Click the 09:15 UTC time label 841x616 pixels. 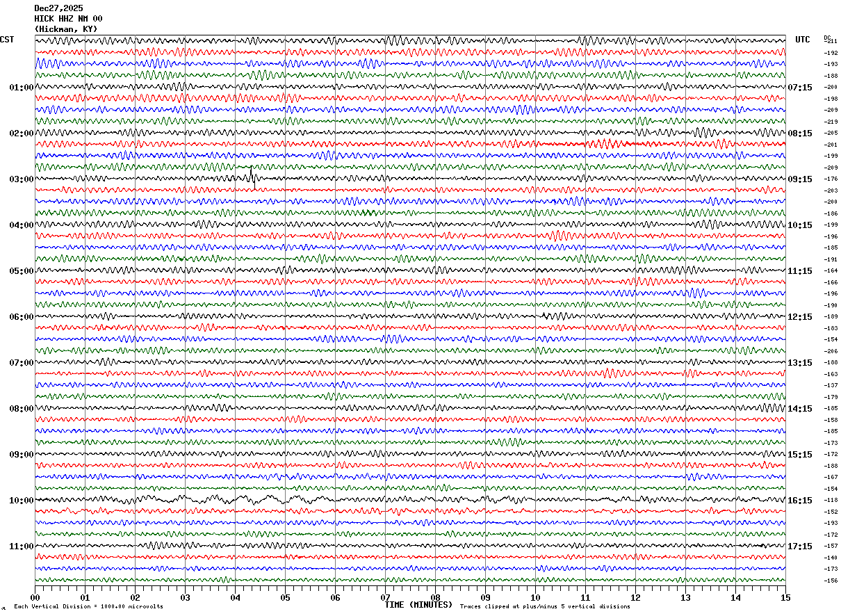[800, 179]
